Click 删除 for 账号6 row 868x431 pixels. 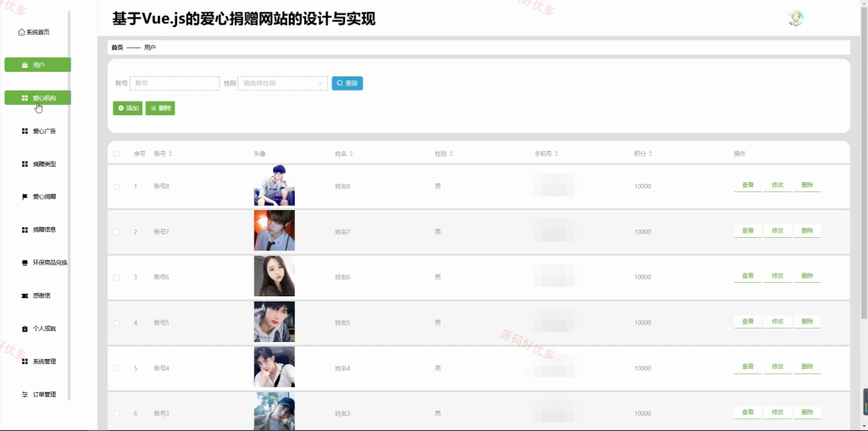click(x=807, y=276)
